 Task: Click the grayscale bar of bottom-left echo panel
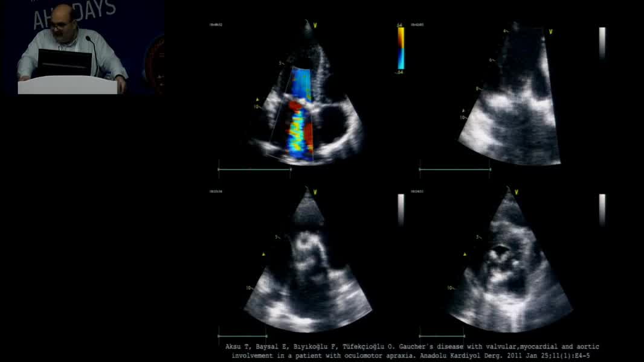point(401,209)
